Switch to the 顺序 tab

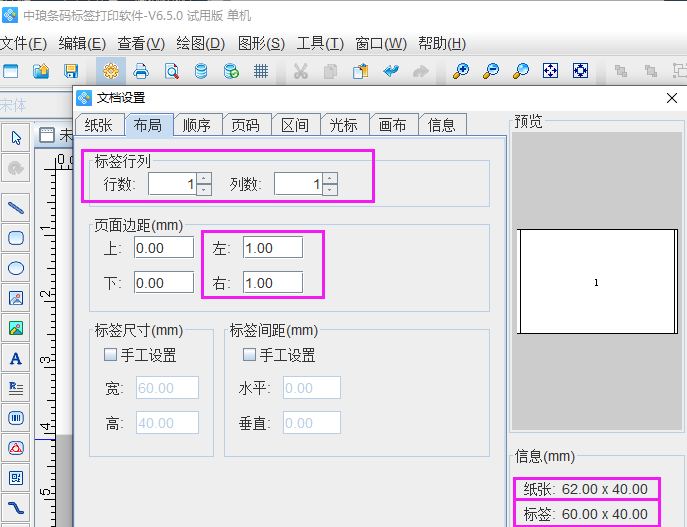(197, 125)
